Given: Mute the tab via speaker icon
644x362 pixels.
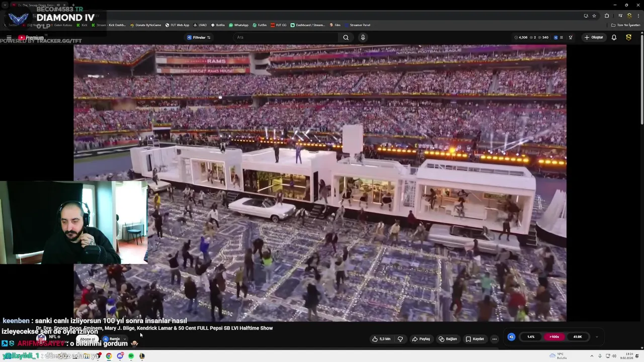Looking at the screenshot, I should point(58,5).
